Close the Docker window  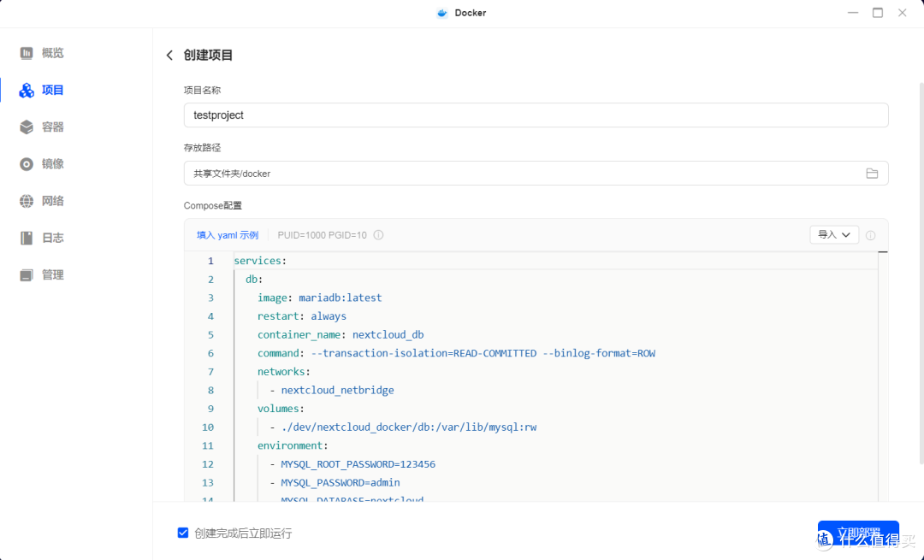click(x=903, y=13)
